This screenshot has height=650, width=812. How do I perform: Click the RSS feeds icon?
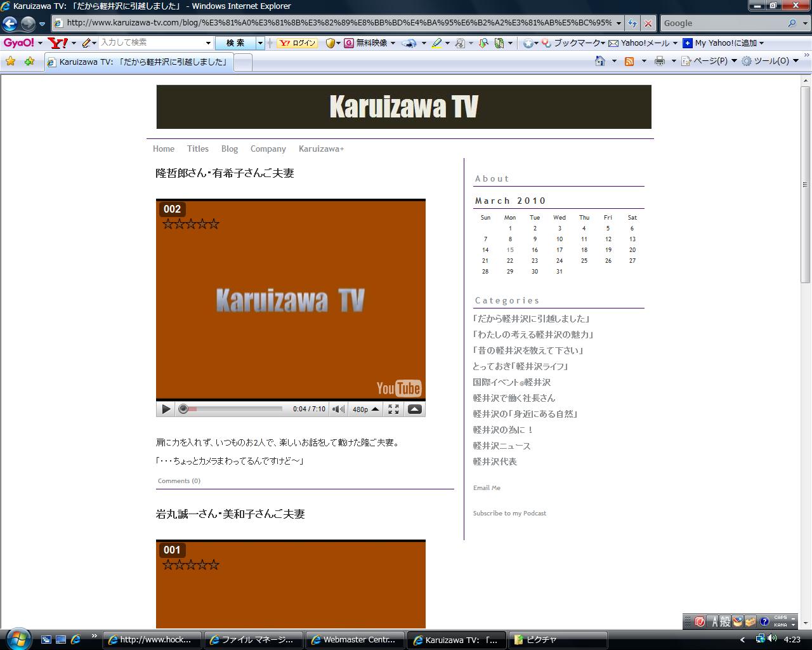pos(629,61)
